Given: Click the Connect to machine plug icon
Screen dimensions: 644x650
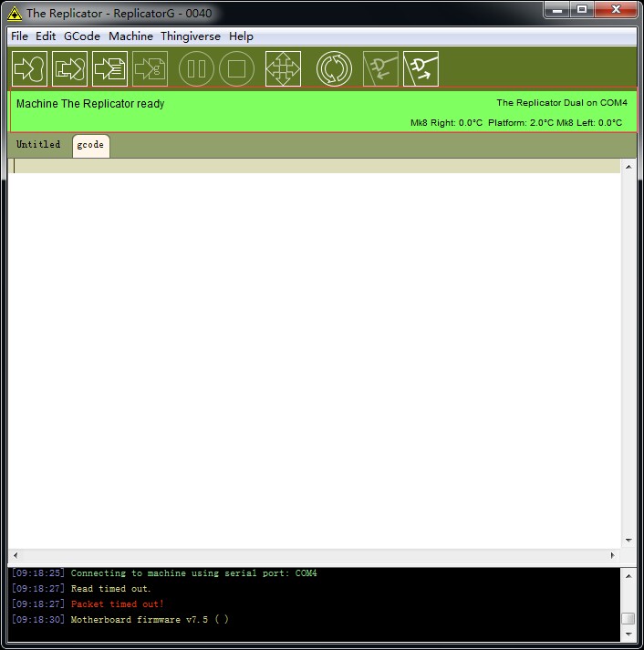Looking at the screenshot, I should click(x=380, y=68).
